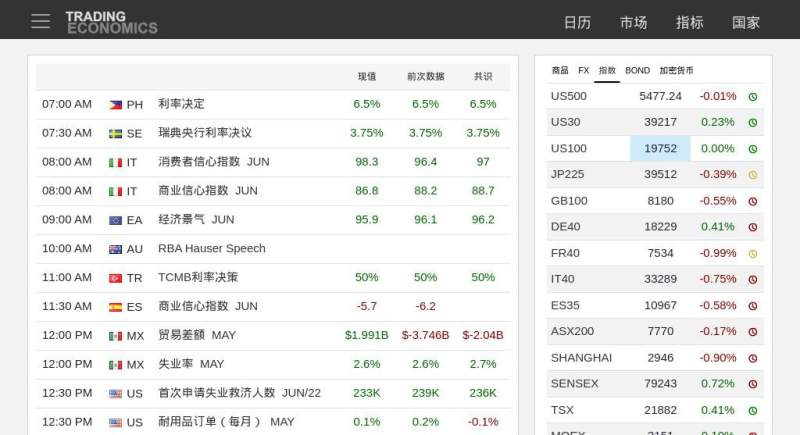This screenshot has width=800, height=435.
Task: Open the RBA Hauser Speech event
Action: pyautogui.click(x=212, y=248)
